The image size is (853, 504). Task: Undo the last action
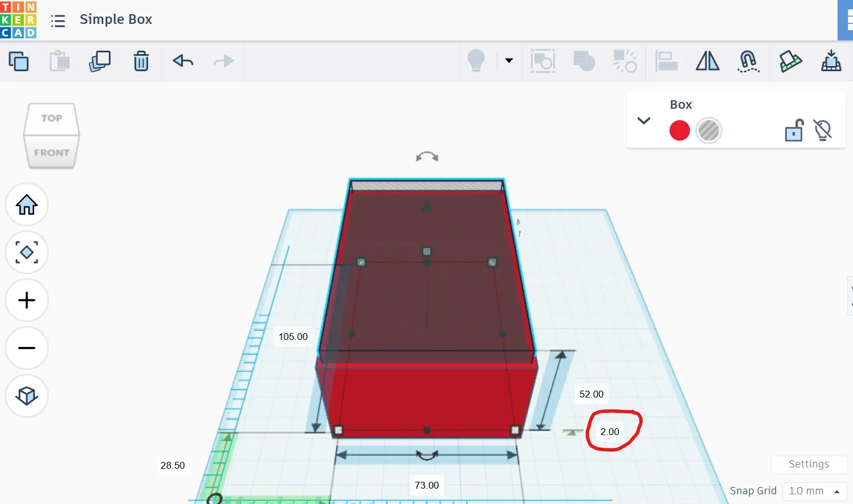click(x=183, y=61)
